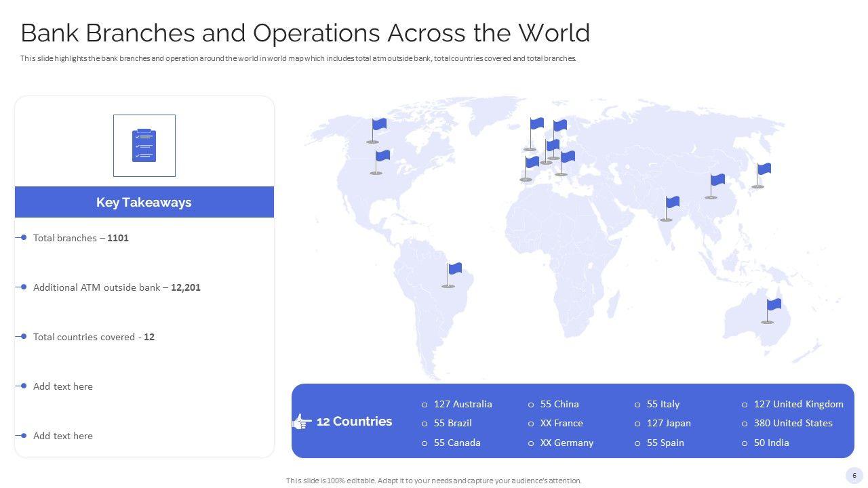Select the '55 Canada' entry
Screen dimensions: 868x488
tap(457, 443)
